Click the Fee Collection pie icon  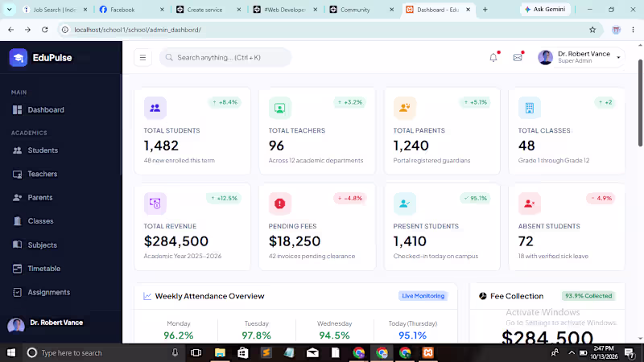(x=482, y=296)
